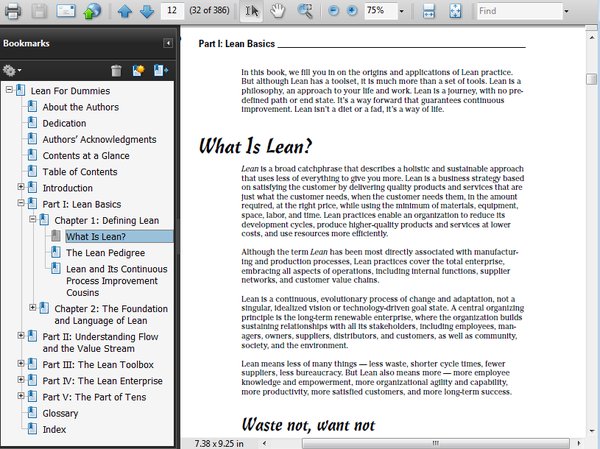Click the What Is Lean? heading in page
The width and height of the screenshot is (600, 449).
255,146
